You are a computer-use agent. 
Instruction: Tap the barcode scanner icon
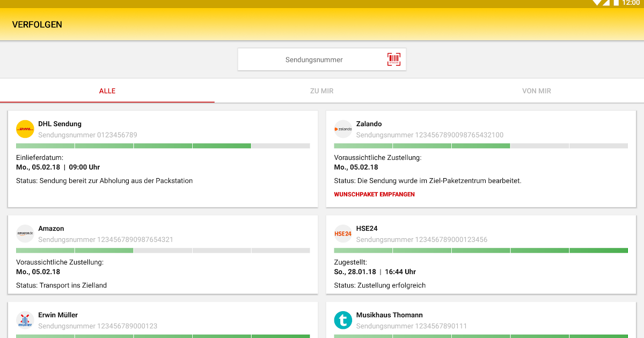[x=394, y=60]
